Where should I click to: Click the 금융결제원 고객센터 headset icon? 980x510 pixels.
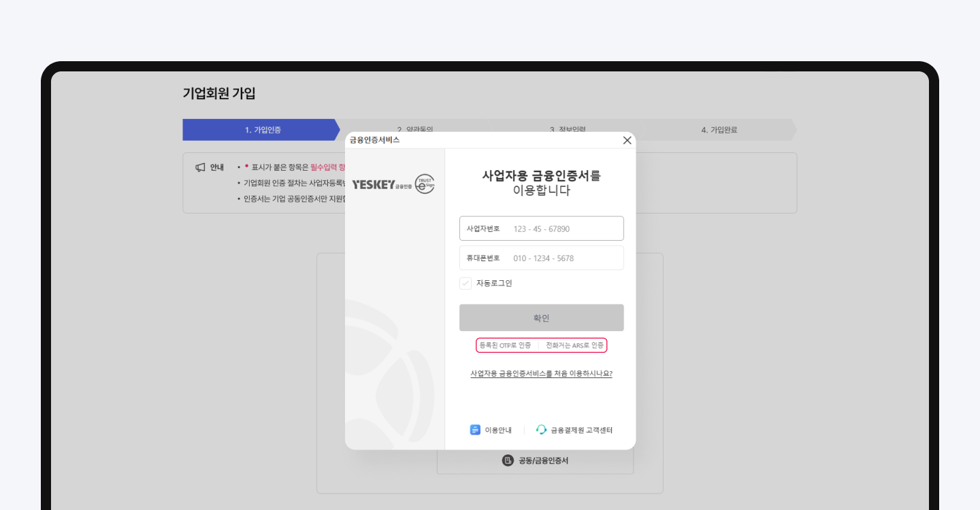[542, 430]
